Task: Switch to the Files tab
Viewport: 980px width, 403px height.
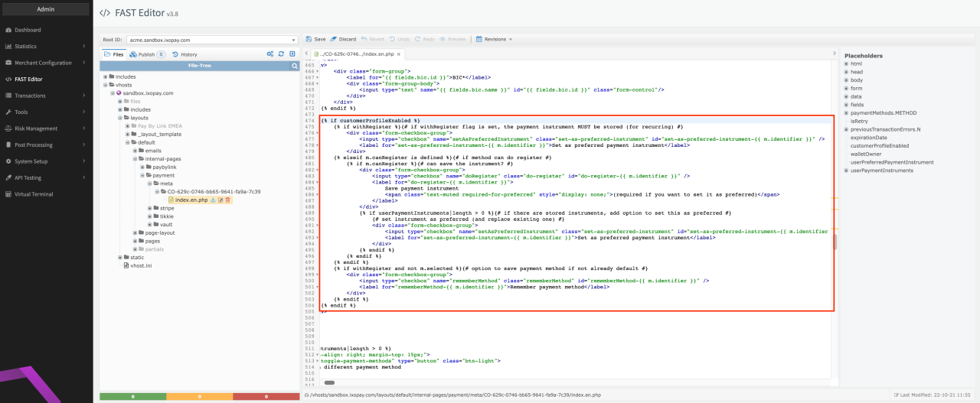Action: pyautogui.click(x=113, y=54)
